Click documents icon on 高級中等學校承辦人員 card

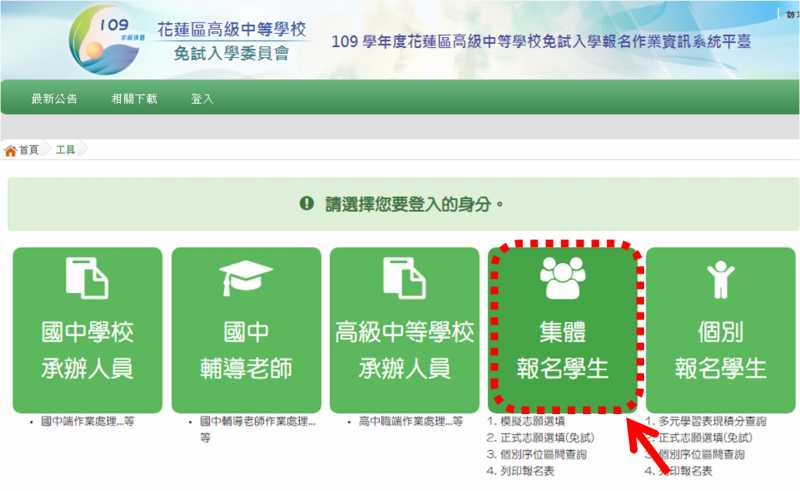[x=405, y=279]
